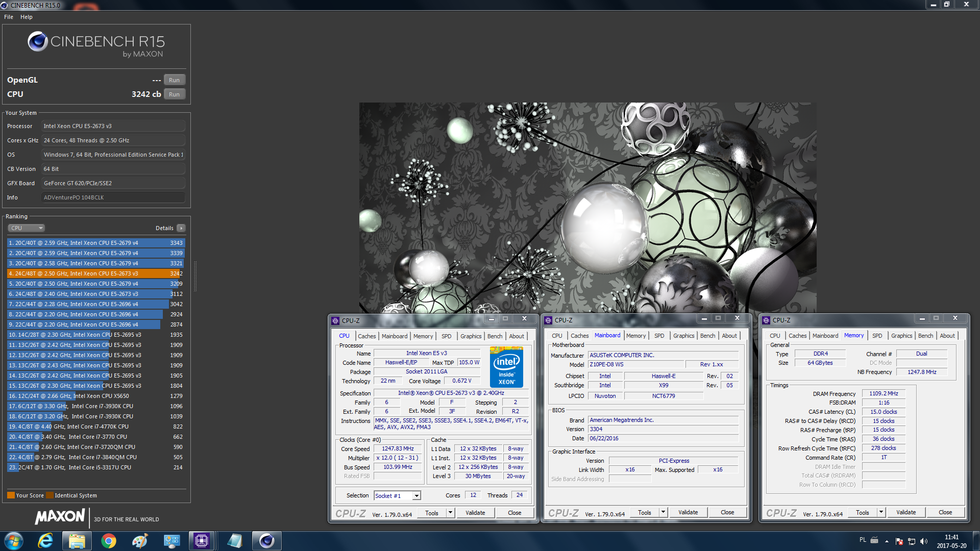Click the DRAM Frequency value 1109.2 MHz
This screenshot has width=980, height=551.
click(x=884, y=394)
